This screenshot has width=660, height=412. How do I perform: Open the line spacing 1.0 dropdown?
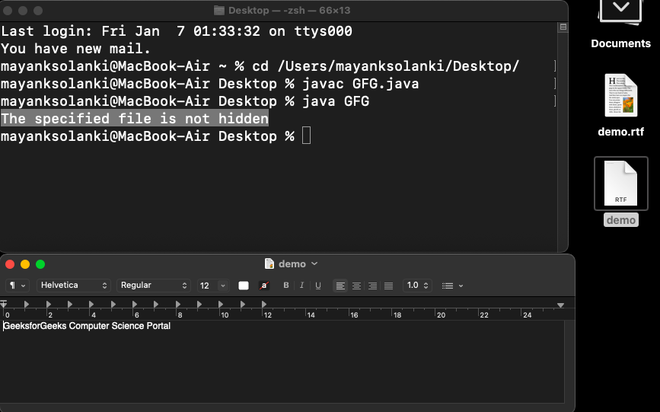[x=417, y=286]
